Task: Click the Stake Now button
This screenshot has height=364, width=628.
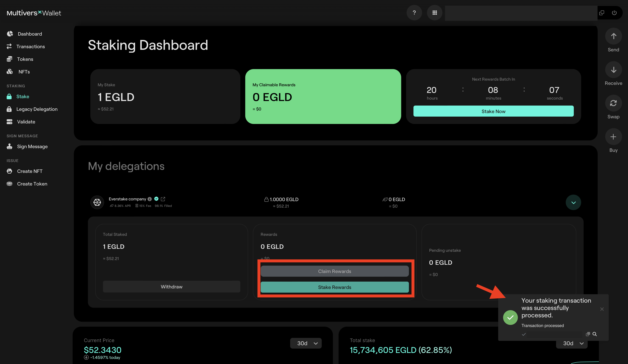Action: (x=493, y=111)
